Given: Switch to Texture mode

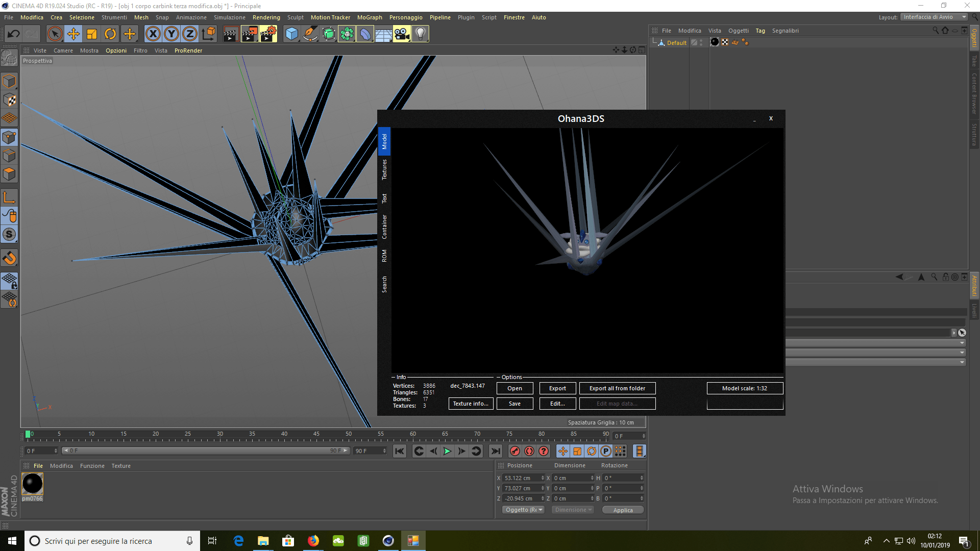Looking at the screenshot, I should tap(9, 99).
